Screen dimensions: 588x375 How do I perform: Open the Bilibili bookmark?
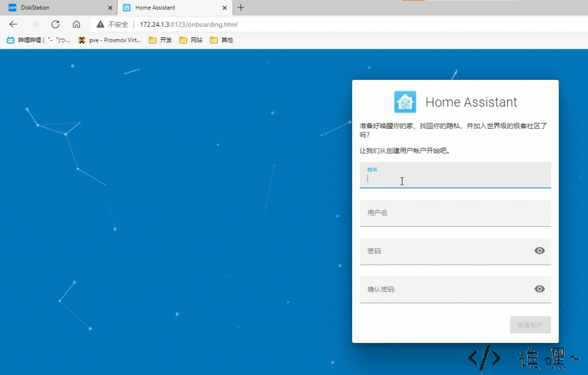click(38, 40)
